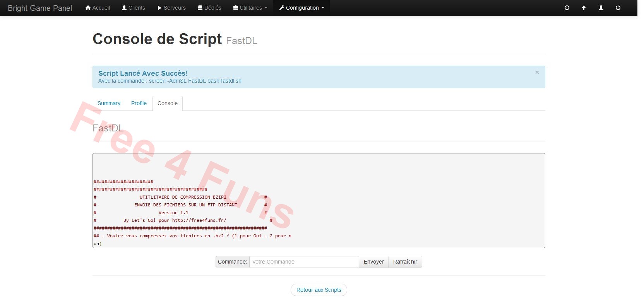The image size is (644, 303).
Task: Open the user profile icon
Action: [x=601, y=8]
